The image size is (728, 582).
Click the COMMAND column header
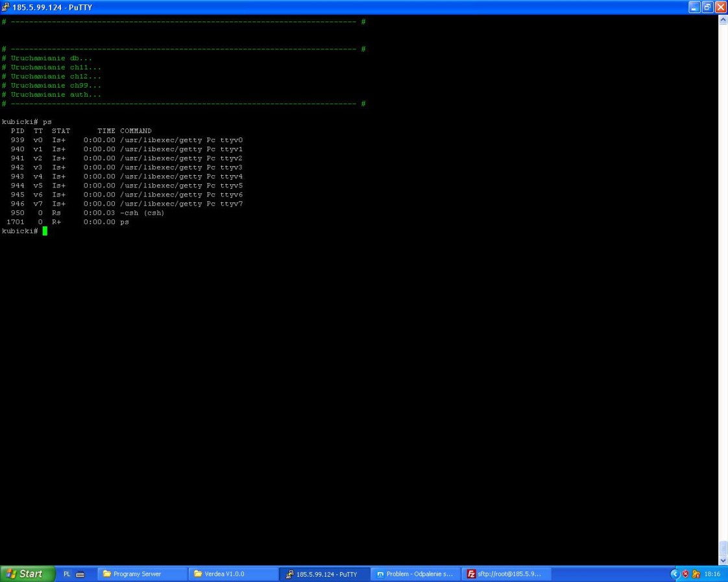pos(136,131)
